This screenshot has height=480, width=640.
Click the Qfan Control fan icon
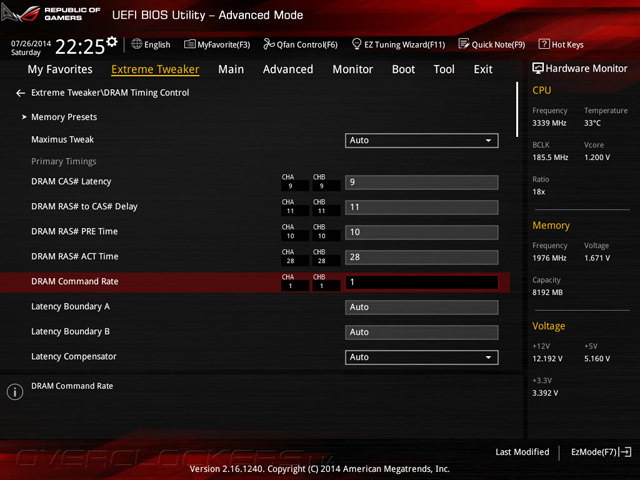pyautogui.click(x=269, y=44)
